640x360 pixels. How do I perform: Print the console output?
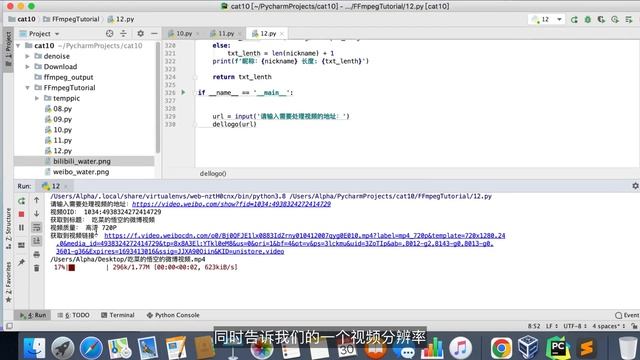pyautogui.click(x=36, y=255)
